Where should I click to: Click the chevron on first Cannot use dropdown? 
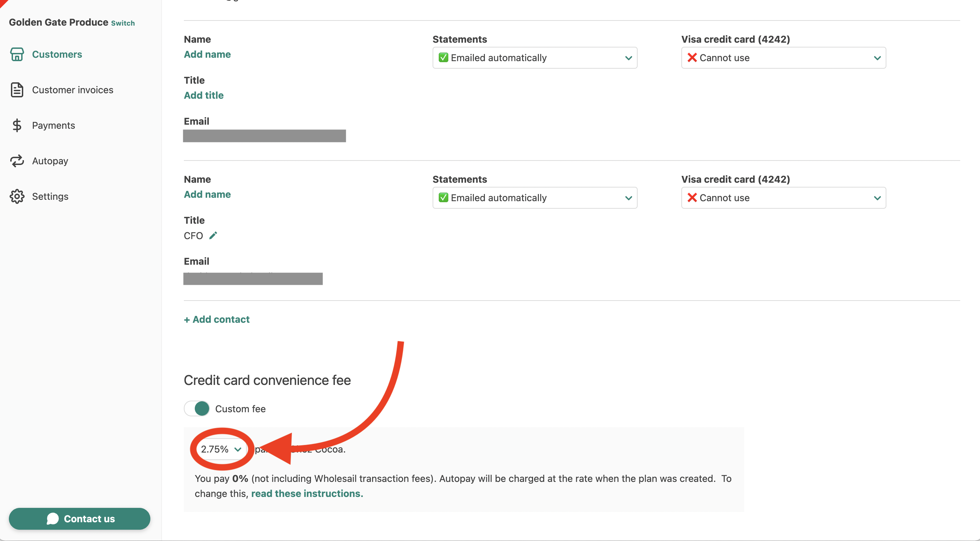877,58
